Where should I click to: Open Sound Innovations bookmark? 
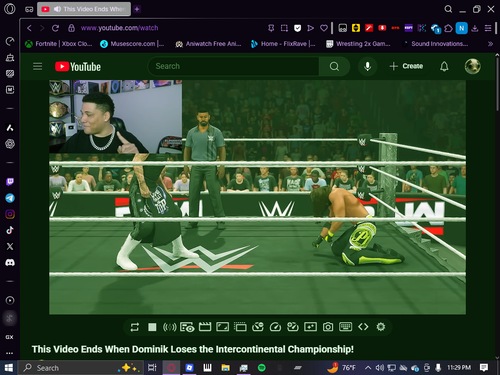[436, 44]
